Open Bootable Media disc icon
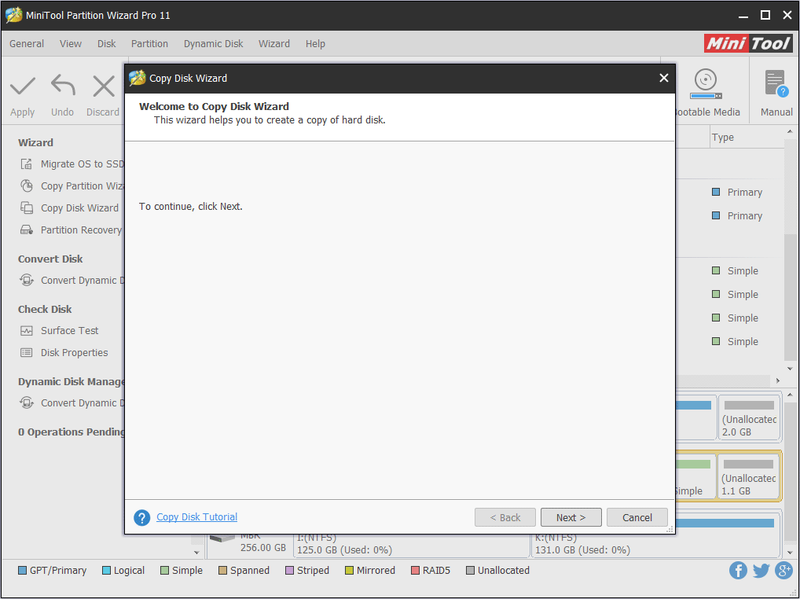Screen dimensions: 800x599 click(x=706, y=84)
